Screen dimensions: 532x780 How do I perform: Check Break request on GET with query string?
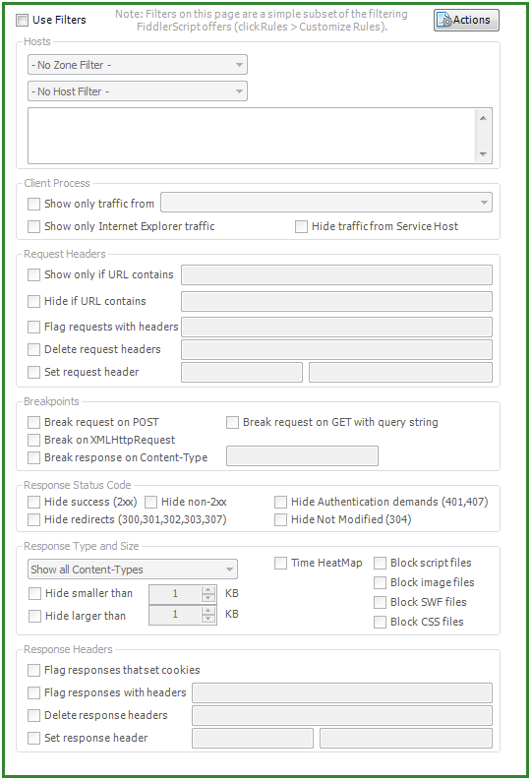(232, 422)
